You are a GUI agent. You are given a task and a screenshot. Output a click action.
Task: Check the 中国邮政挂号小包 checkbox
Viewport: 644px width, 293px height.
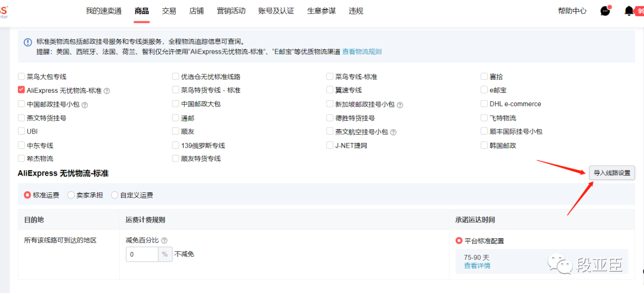[21, 104]
